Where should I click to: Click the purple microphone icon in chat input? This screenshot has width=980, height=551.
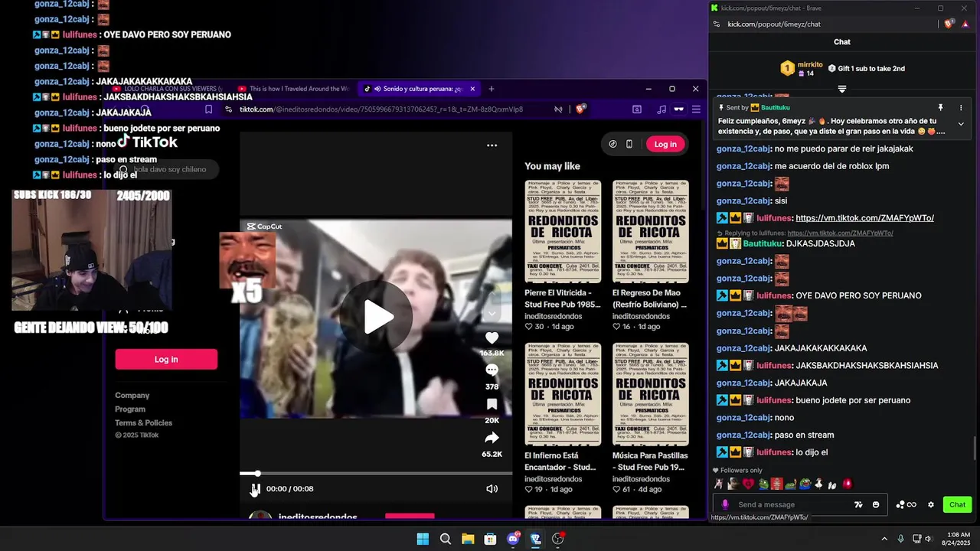coord(725,505)
